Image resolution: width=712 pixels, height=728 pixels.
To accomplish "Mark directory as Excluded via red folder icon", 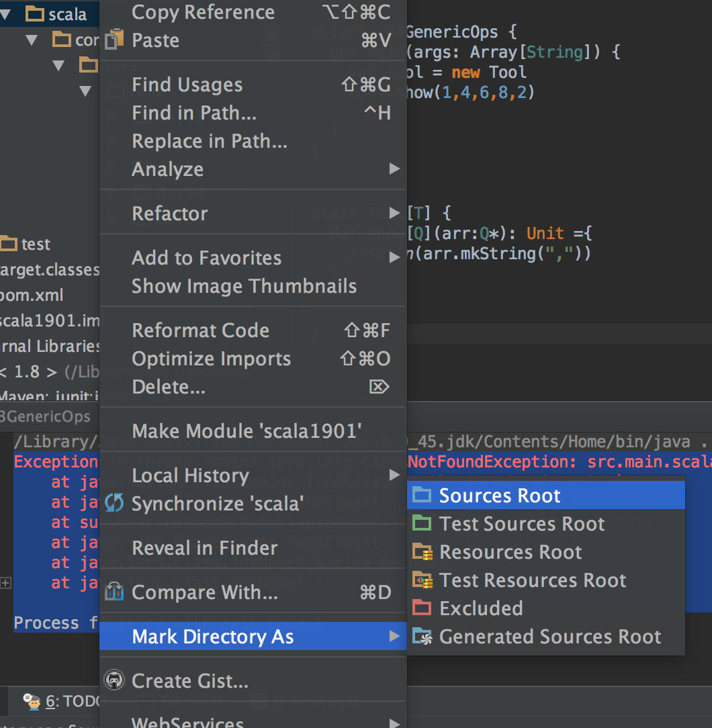I will point(423,608).
